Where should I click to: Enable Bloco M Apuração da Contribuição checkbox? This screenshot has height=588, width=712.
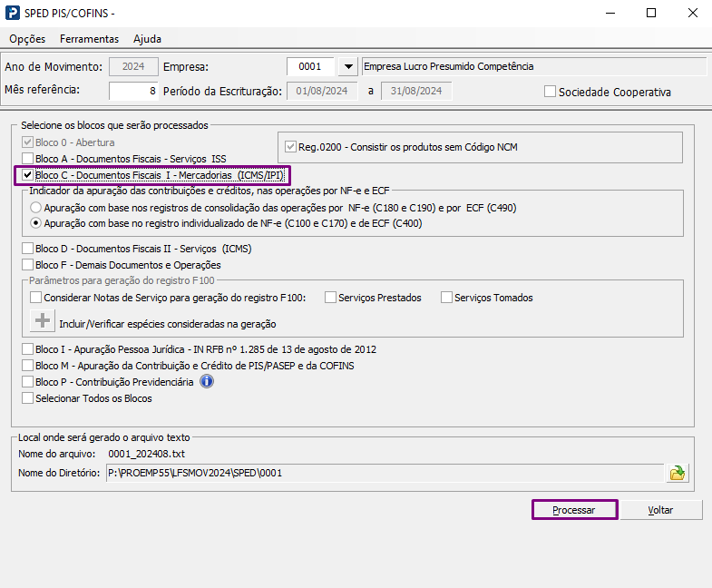click(28, 366)
